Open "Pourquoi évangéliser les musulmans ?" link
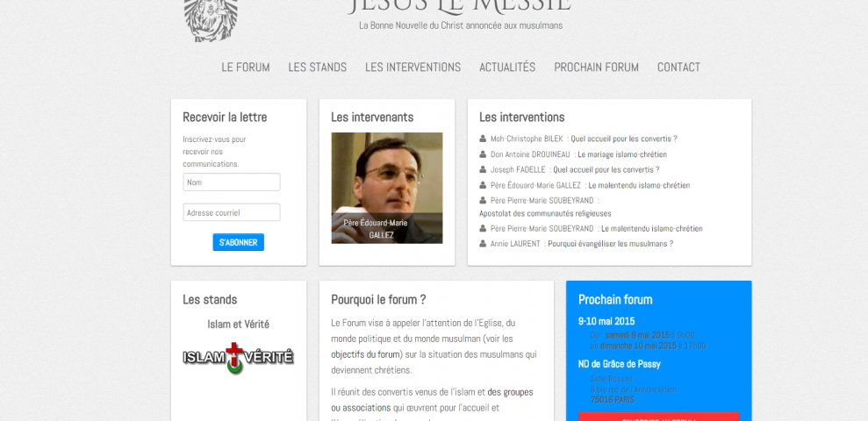Viewport: 868px width, 421px height. point(611,244)
